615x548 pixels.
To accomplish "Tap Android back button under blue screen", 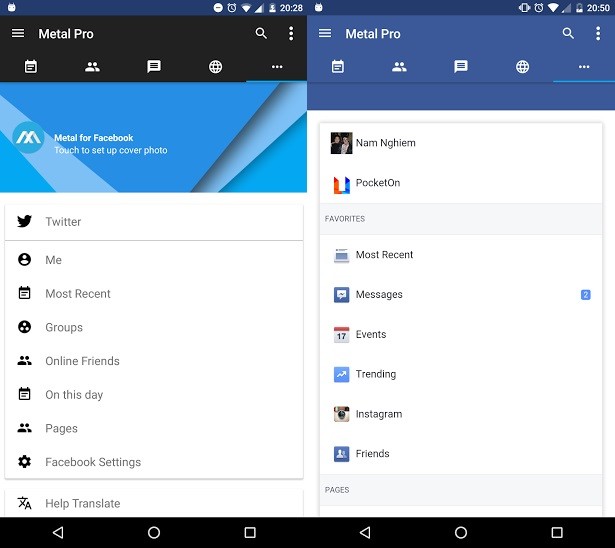I will (365, 532).
